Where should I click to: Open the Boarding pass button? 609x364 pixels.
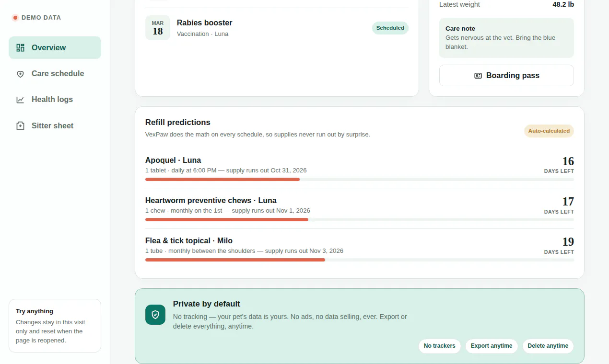point(506,76)
